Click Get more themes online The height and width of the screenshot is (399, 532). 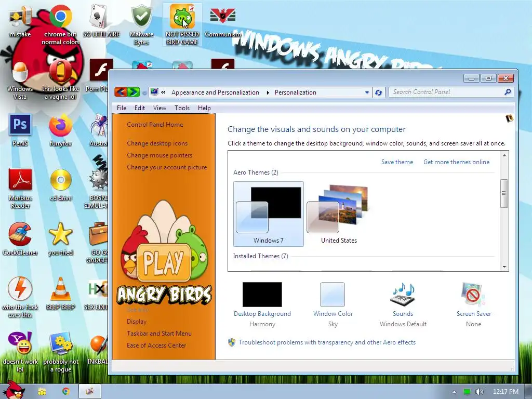456,162
